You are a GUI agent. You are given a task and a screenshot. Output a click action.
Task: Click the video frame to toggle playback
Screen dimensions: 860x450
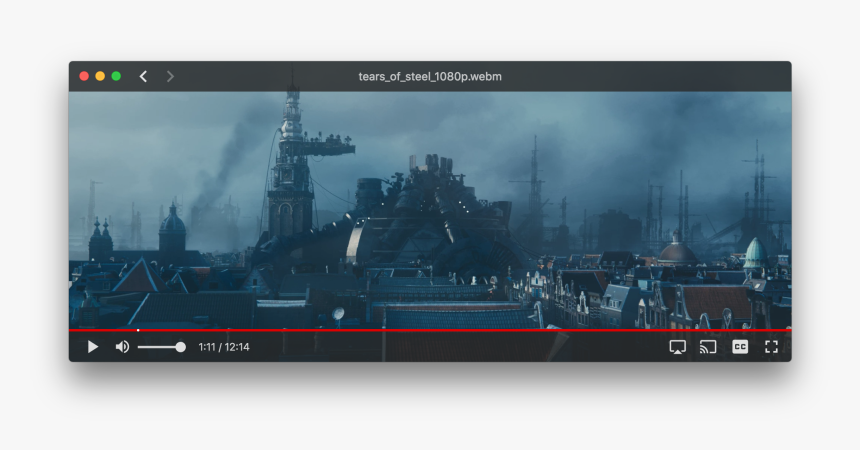[x=430, y=210]
